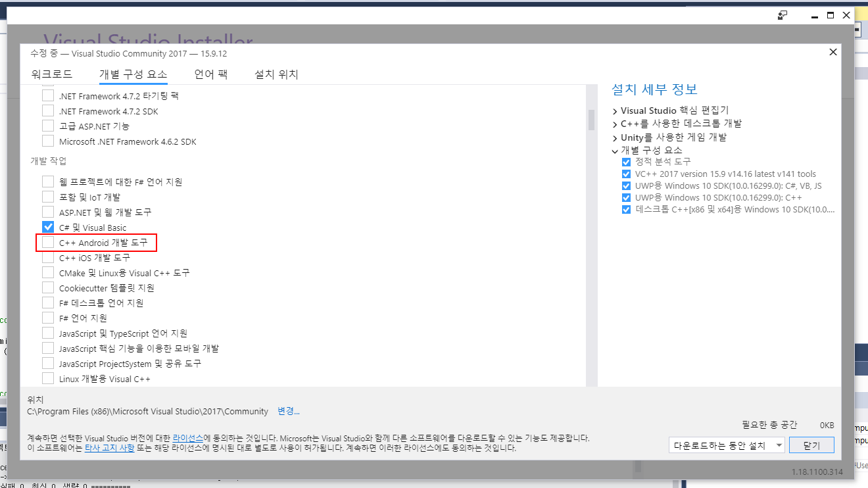Check Microsoft .NET Framework 4.6.2 SDK
Viewport: 868px width, 488px height.
pyautogui.click(x=48, y=141)
